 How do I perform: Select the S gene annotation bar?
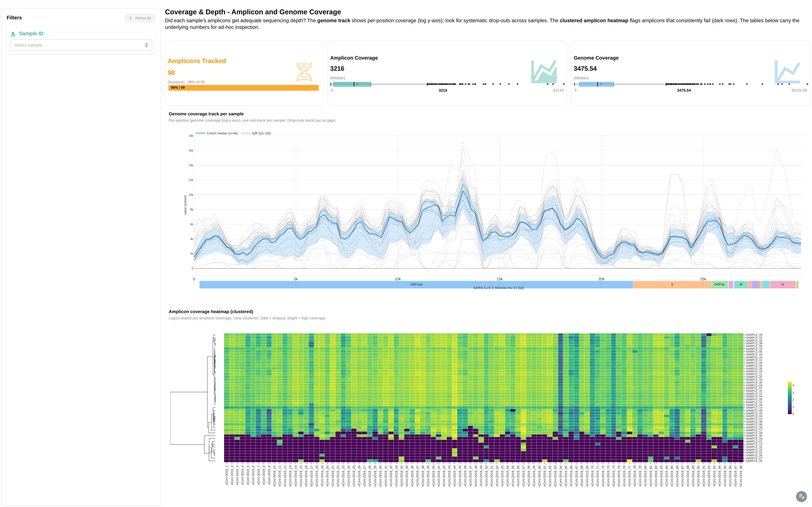coord(672,284)
